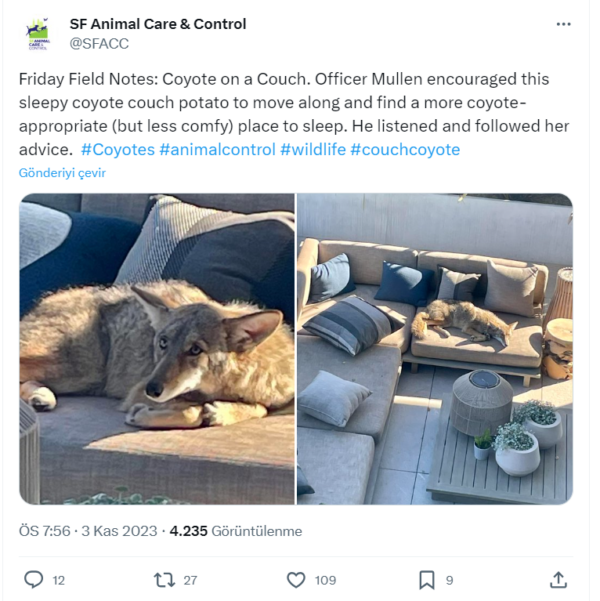Open the #couchcoyote hashtag

(405, 149)
